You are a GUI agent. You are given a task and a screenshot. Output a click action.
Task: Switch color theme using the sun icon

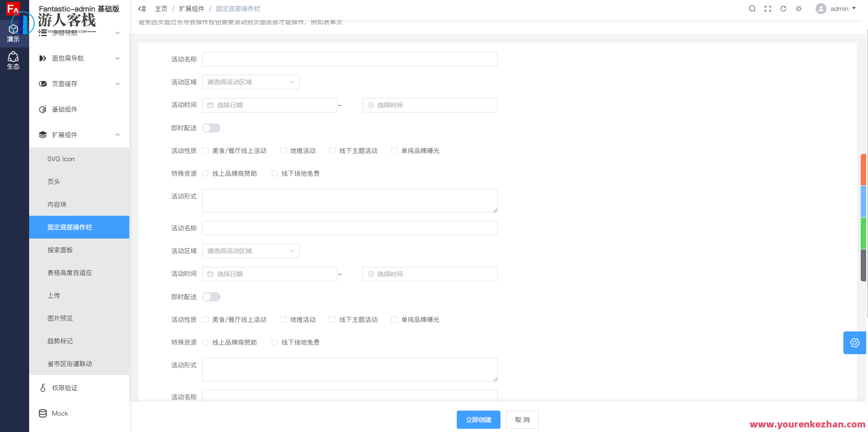click(x=799, y=9)
